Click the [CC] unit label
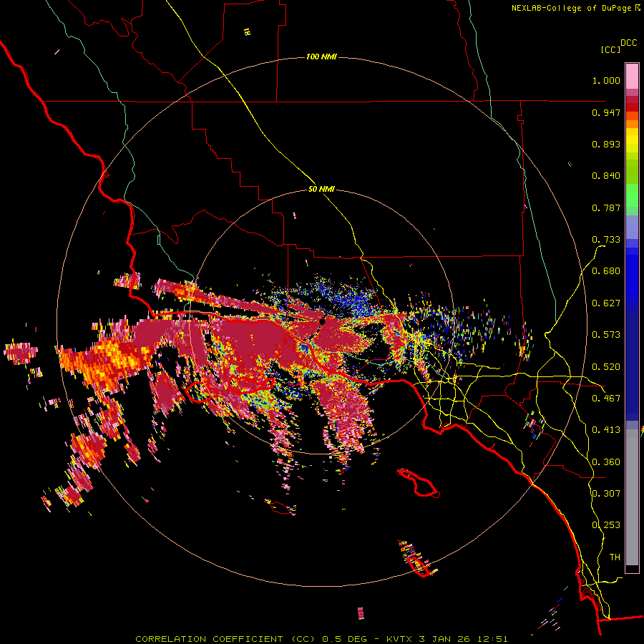Viewport: 644px width, 644px height. coord(610,49)
